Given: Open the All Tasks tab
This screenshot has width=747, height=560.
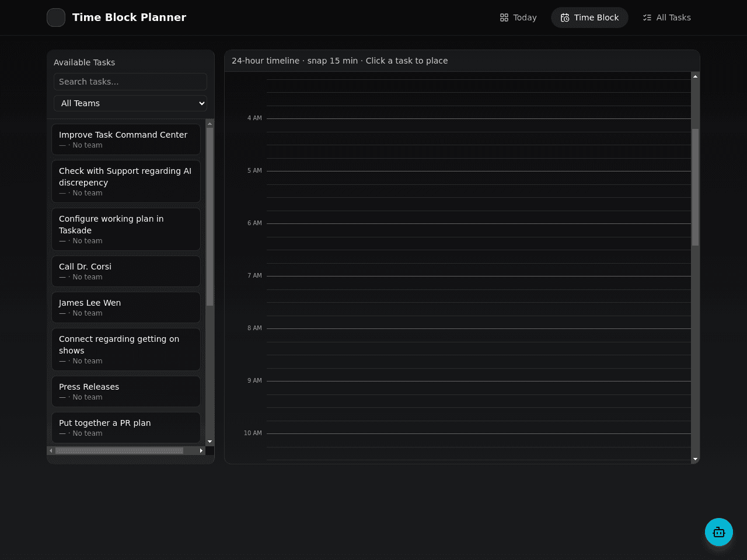Looking at the screenshot, I should point(666,17).
